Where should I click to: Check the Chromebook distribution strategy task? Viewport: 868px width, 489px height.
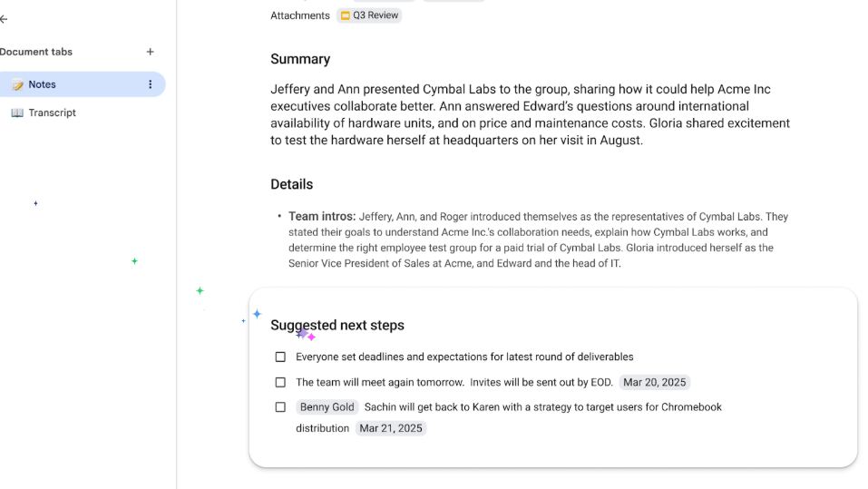280,407
